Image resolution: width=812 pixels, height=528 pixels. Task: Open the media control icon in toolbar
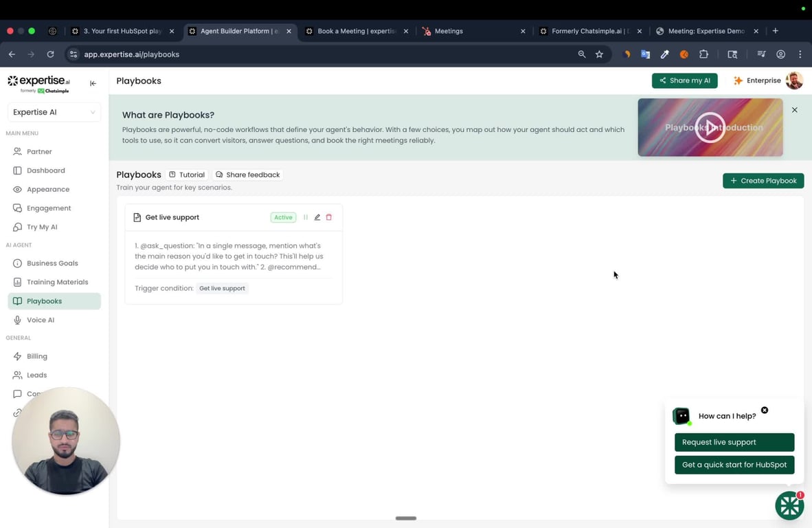[761, 54]
